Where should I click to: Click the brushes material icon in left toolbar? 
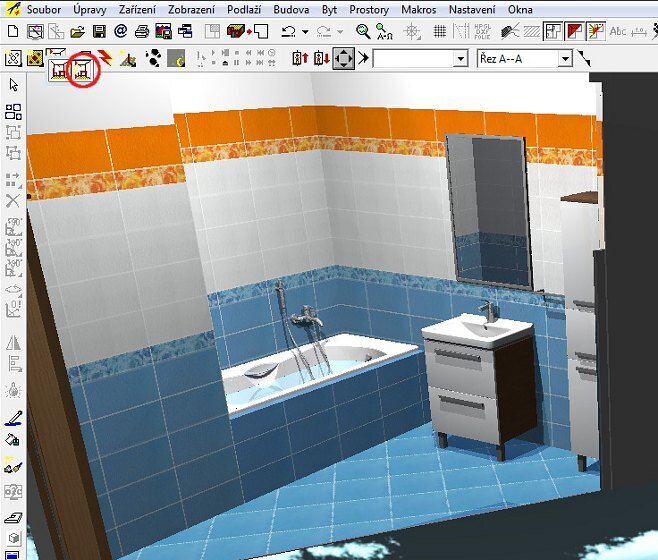coord(13,465)
